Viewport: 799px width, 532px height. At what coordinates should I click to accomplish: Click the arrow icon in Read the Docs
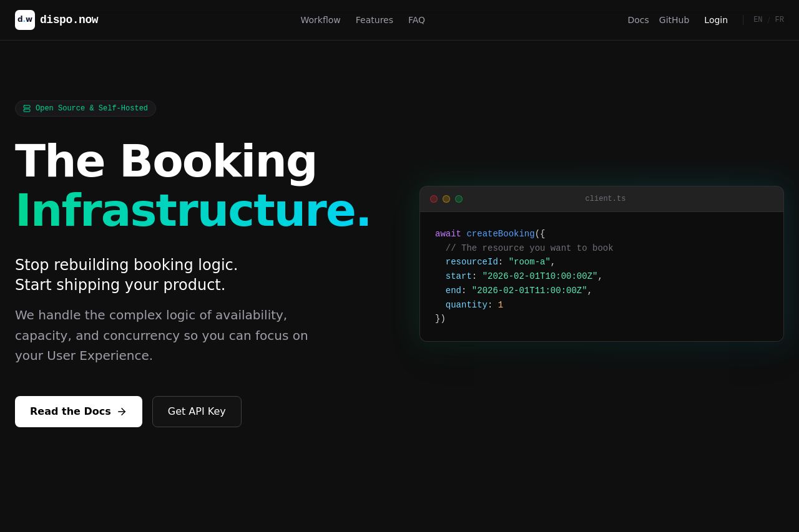[122, 412]
